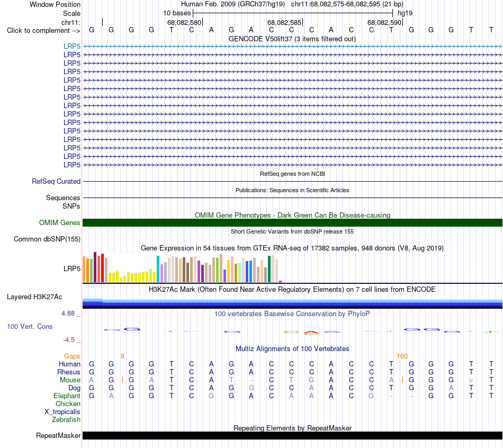The height and width of the screenshot is (448, 503).
Task: Click the orange gap count 160
Action: coord(402,356)
